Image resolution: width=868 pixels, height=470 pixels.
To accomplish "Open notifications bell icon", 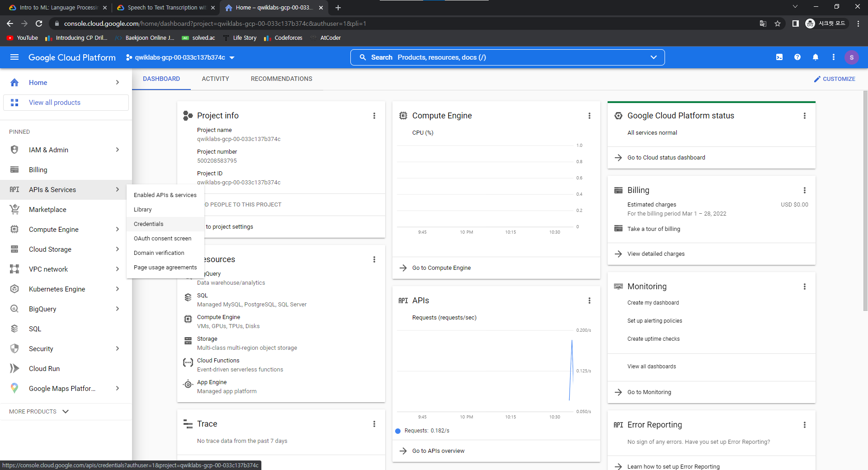I will (x=816, y=57).
